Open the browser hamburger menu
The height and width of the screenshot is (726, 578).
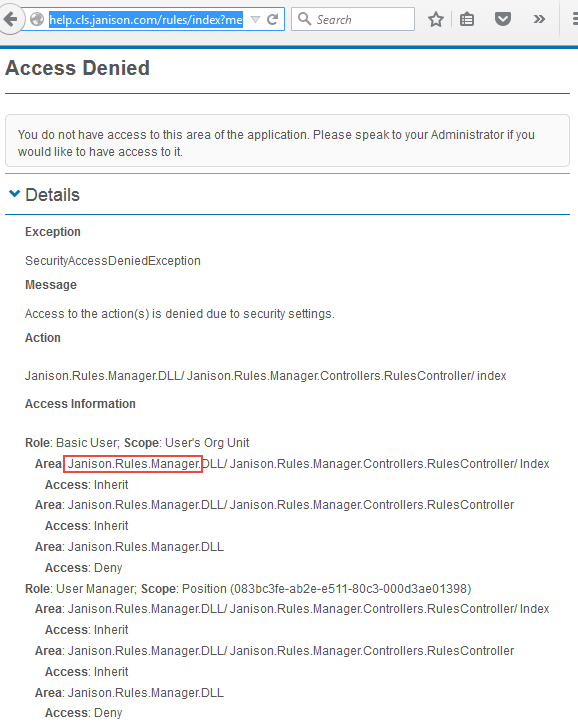click(x=575, y=19)
